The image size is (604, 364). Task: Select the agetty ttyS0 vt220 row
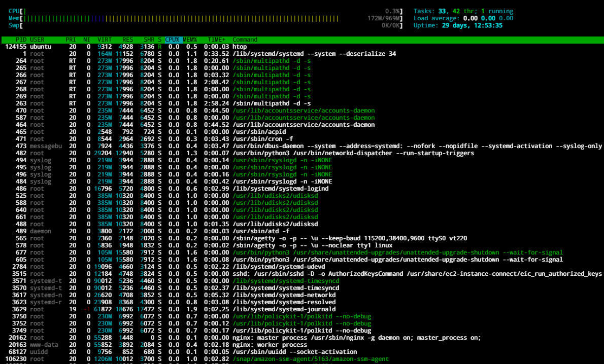(x=302, y=238)
